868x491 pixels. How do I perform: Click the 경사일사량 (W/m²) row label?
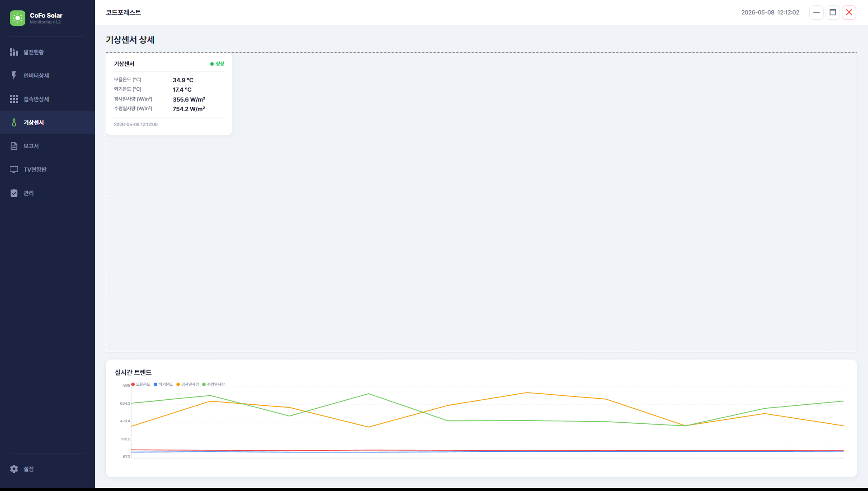pos(133,99)
